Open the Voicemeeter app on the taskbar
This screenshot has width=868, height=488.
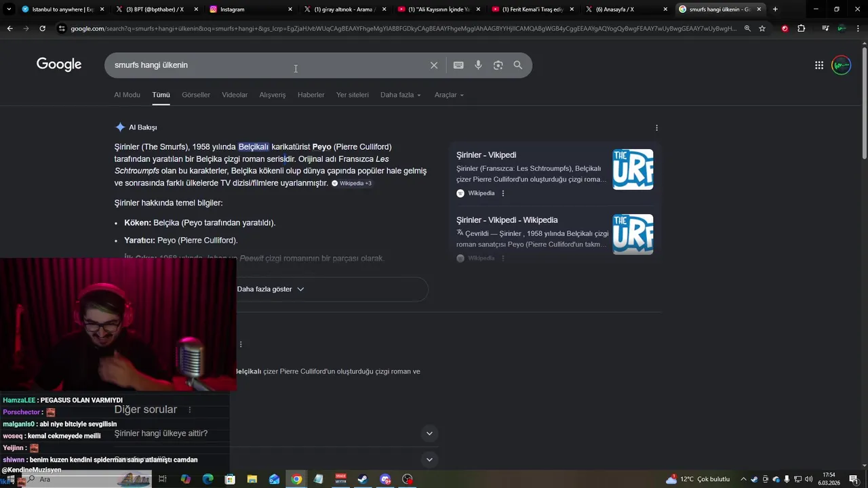(x=341, y=479)
